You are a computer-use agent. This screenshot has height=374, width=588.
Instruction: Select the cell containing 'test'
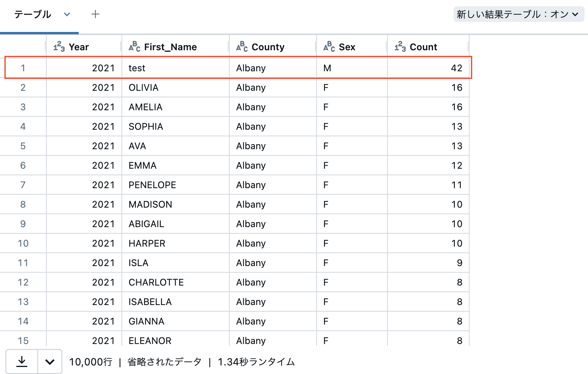click(x=176, y=68)
